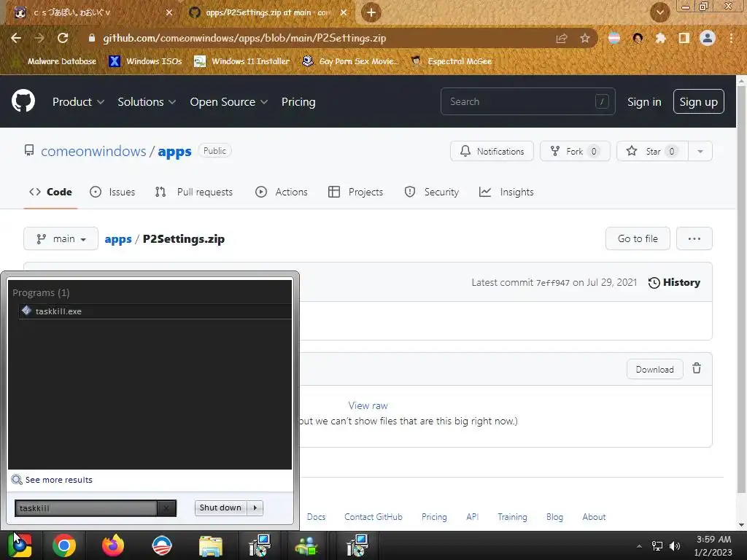Open apps repository name link
Image resolution: width=747 pixels, height=560 pixels.
(x=174, y=152)
